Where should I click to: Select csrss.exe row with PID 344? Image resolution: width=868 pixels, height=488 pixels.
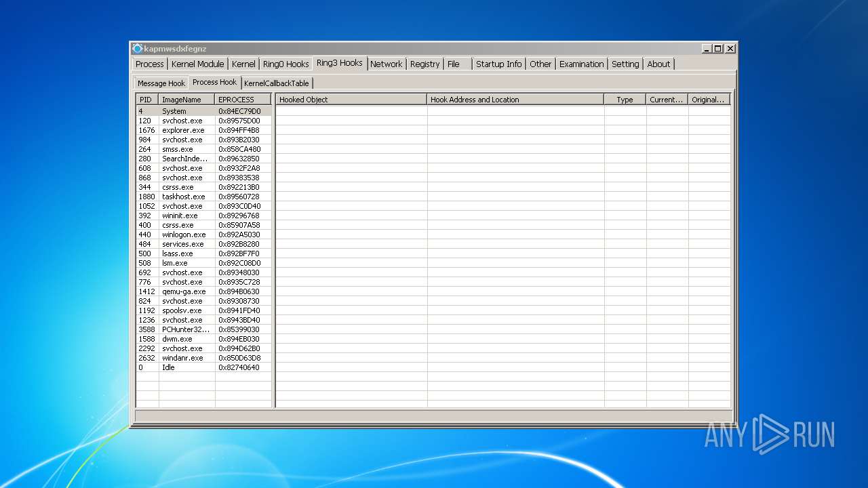pyautogui.click(x=203, y=187)
